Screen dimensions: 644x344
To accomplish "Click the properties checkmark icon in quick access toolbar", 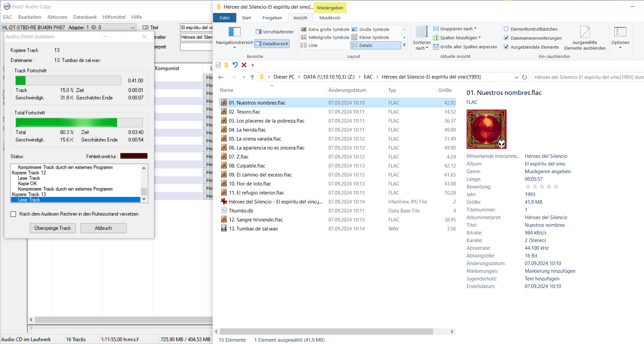I will coord(218,65).
